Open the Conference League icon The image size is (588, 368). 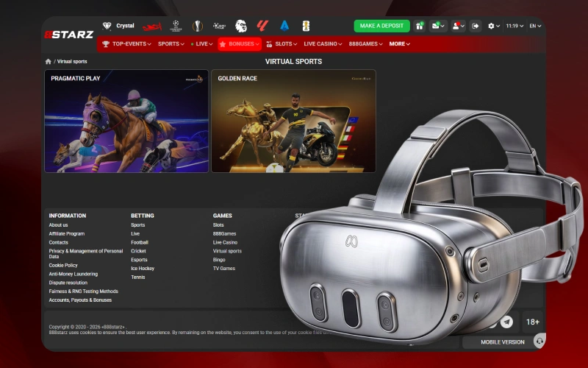(219, 26)
